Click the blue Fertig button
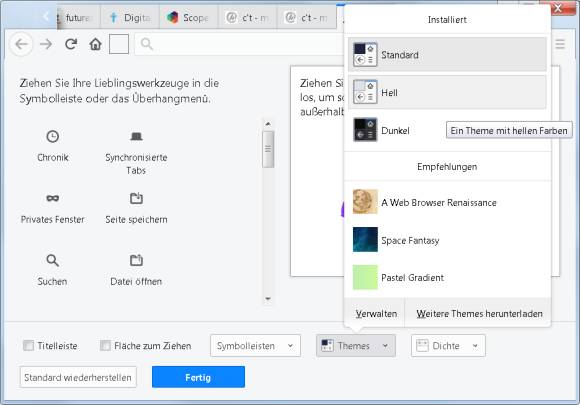Image resolution: width=580 pixels, height=405 pixels. pos(198,377)
